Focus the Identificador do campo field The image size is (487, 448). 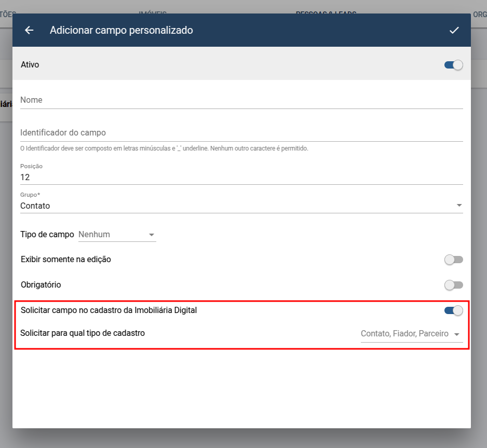pos(241,133)
